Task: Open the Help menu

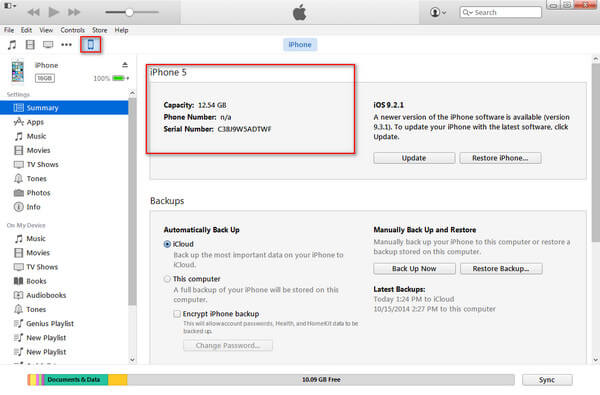Action: [121, 30]
